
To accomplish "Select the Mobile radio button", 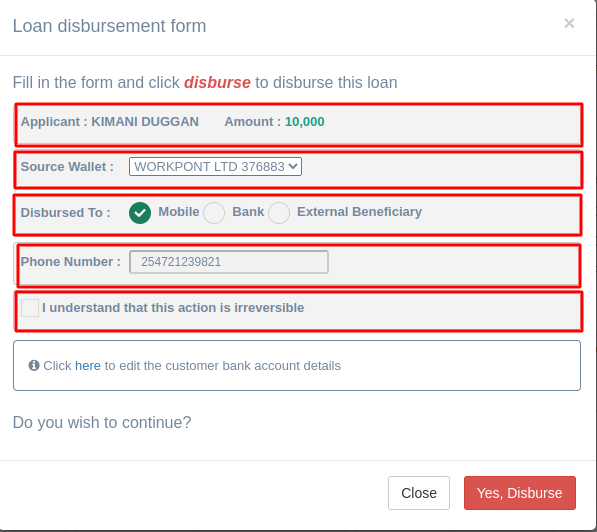I will click(x=140, y=212).
